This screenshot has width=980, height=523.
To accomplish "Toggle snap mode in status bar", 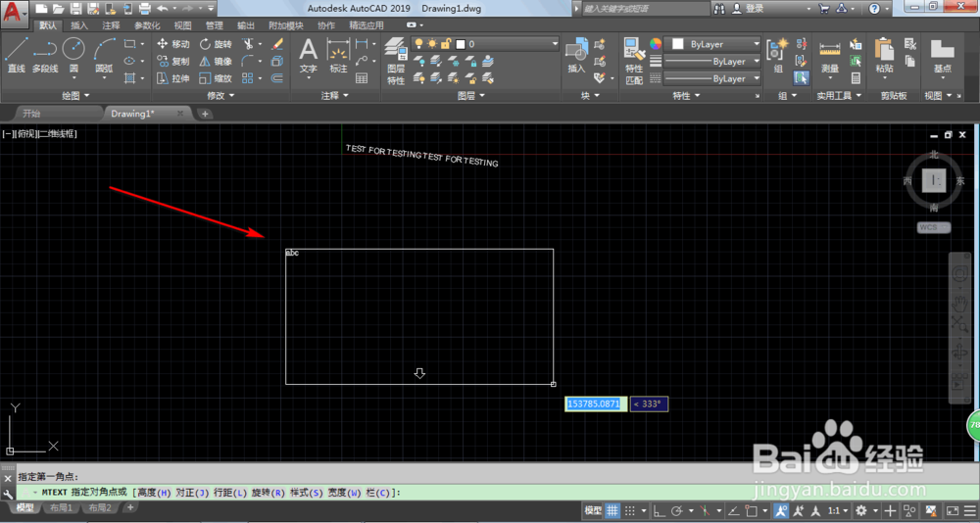I will (630, 510).
